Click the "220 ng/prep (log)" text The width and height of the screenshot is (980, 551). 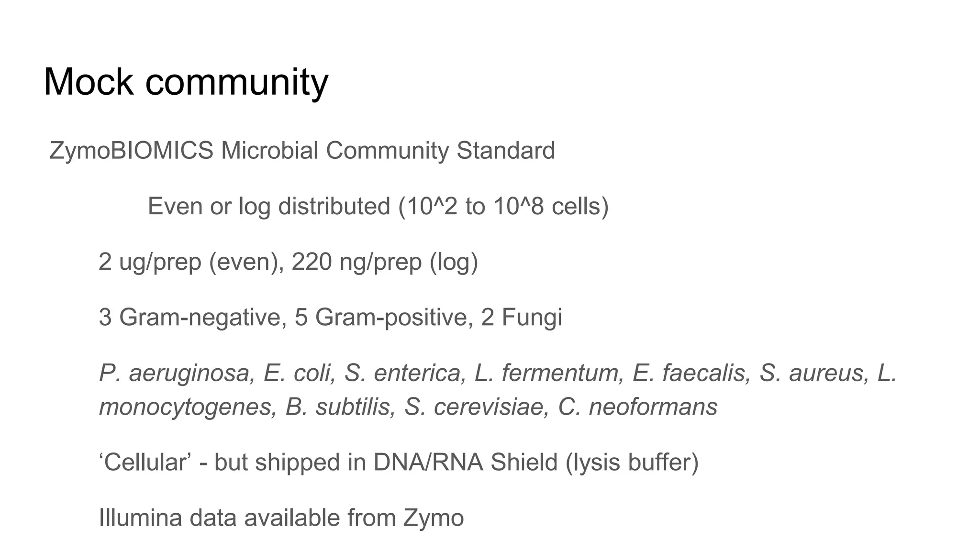[x=385, y=262]
